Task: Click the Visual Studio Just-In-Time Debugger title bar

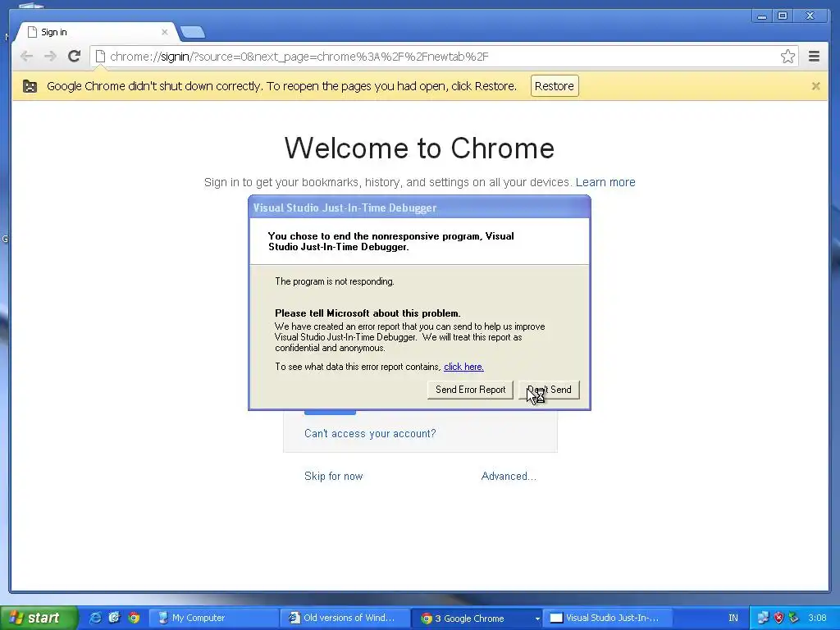Action: (419, 208)
